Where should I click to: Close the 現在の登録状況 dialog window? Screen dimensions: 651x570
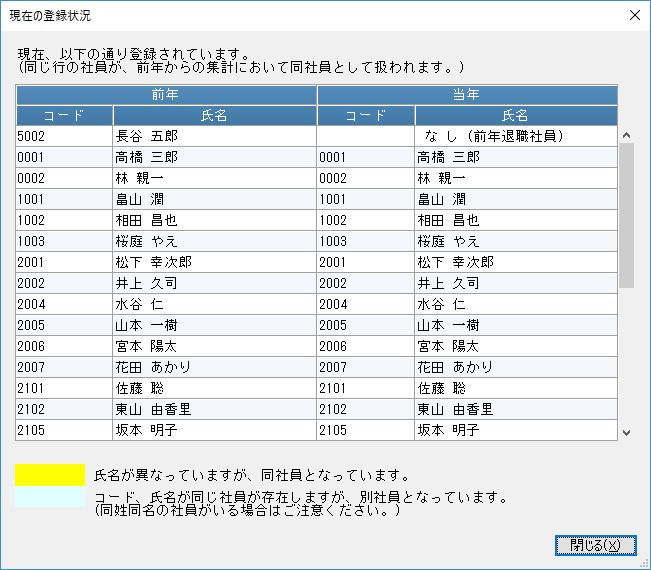click(x=634, y=15)
